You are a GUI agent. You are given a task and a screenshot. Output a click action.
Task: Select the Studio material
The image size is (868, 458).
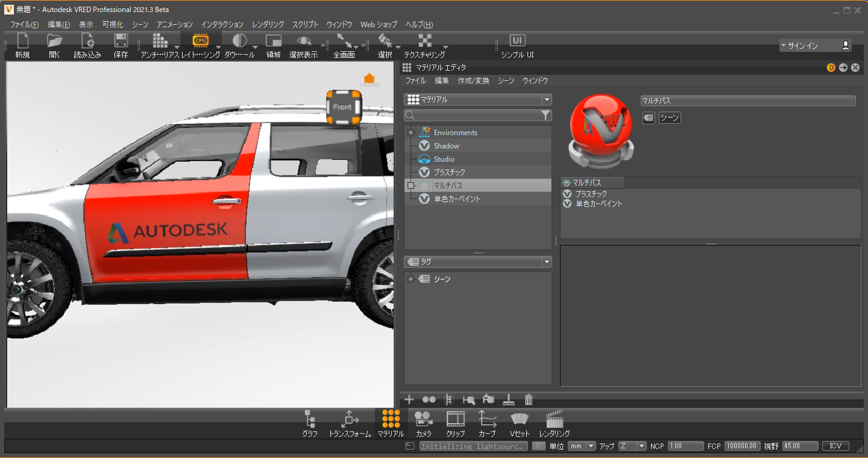coord(444,159)
